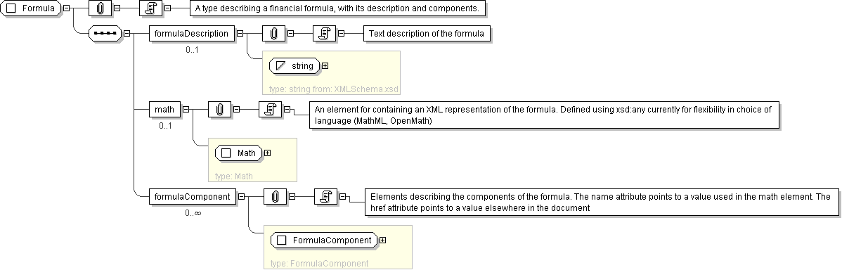868x270 pixels.
Task: Click the attachment icon next to Formula
Action: coord(100,8)
